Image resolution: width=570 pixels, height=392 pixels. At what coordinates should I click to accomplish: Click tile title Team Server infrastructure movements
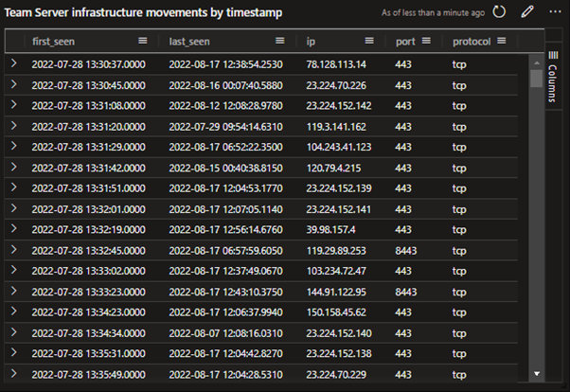(x=143, y=12)
